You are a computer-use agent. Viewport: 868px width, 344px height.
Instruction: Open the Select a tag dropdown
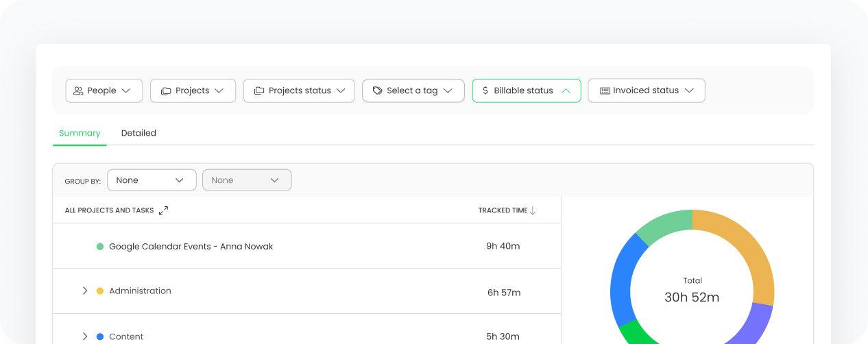413,90
